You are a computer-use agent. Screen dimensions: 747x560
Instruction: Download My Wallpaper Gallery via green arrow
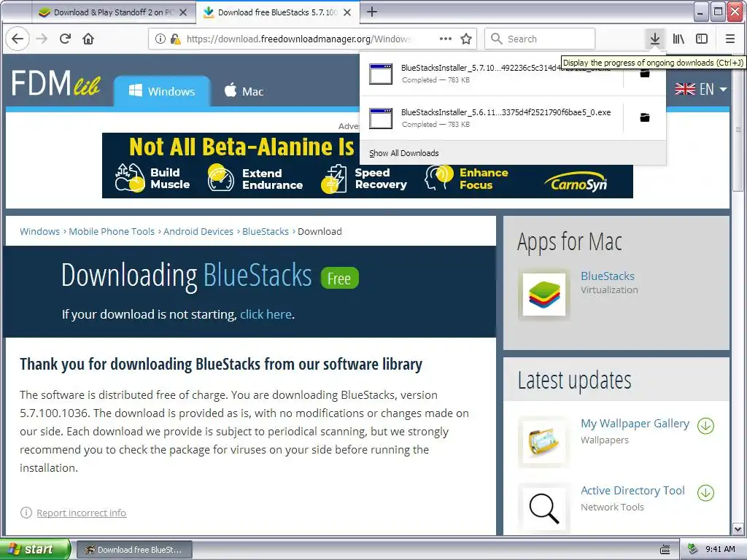pos(705,426)
